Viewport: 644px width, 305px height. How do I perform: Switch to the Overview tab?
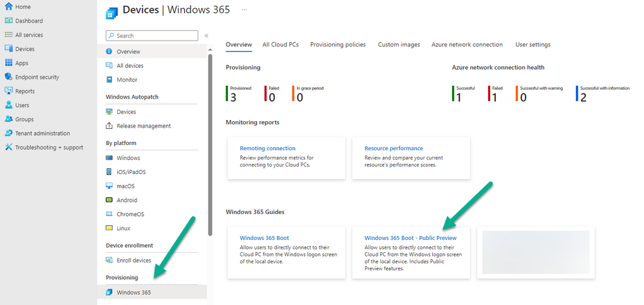click(239, 44)
